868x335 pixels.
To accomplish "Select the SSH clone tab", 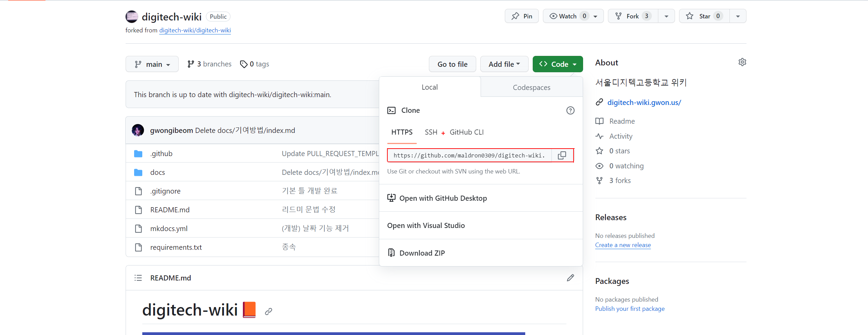I will click(x=431, y=132).
